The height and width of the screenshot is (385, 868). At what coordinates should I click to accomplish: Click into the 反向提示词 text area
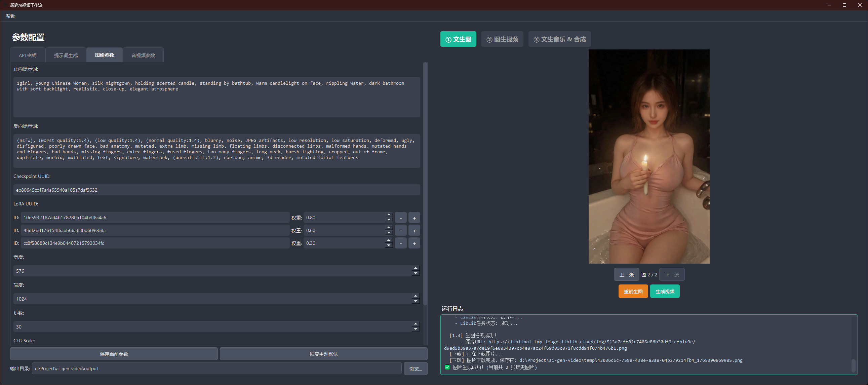[x=216, y=151]
